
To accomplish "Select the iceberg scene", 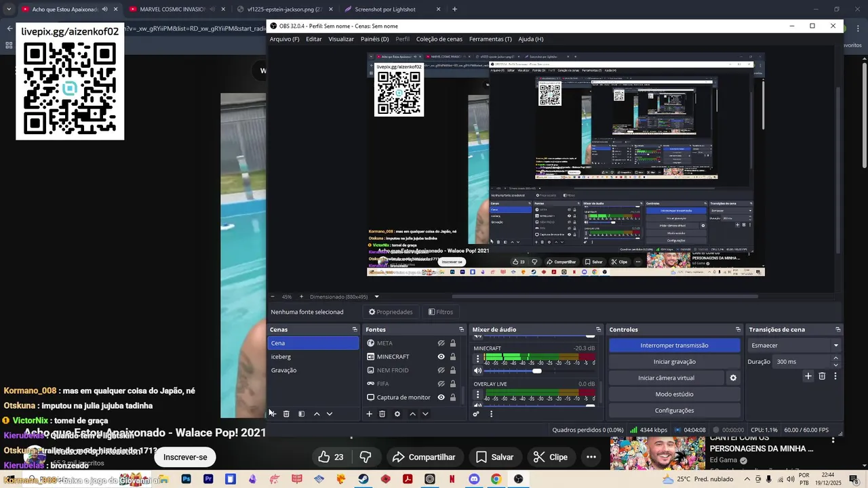I will 313,357.
